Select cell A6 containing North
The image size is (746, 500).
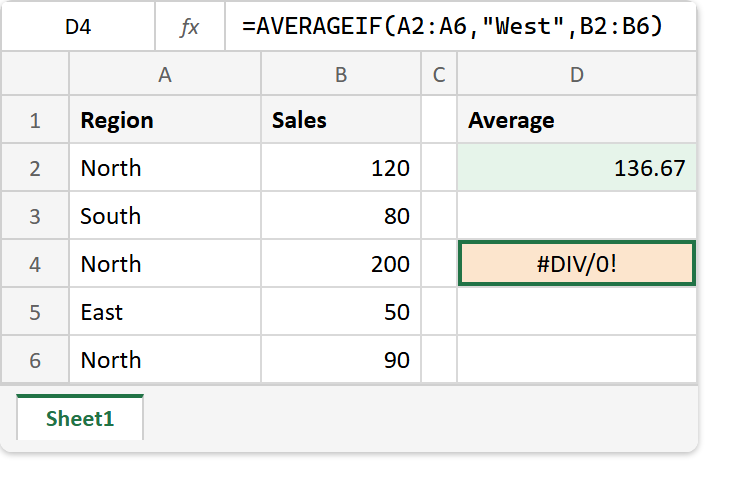tap(165, 360)
